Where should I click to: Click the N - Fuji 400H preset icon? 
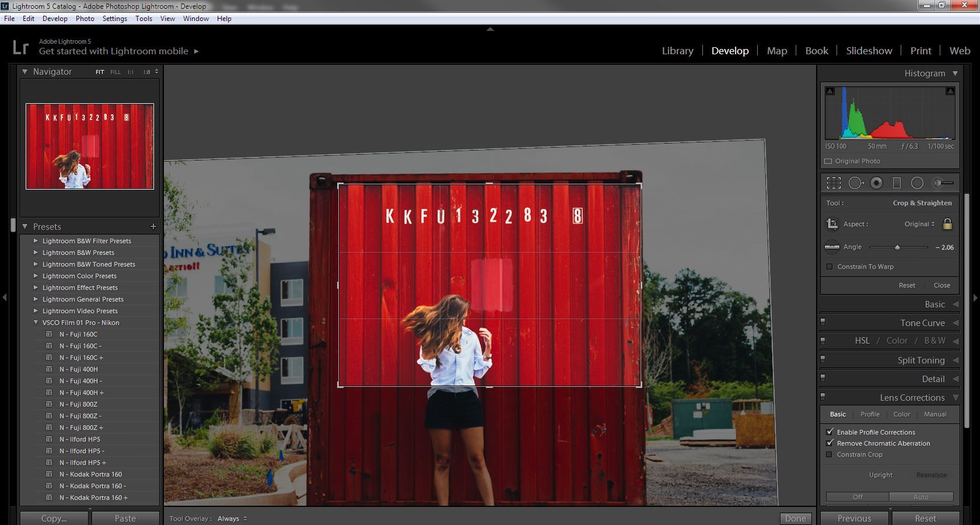pos(50,369)
